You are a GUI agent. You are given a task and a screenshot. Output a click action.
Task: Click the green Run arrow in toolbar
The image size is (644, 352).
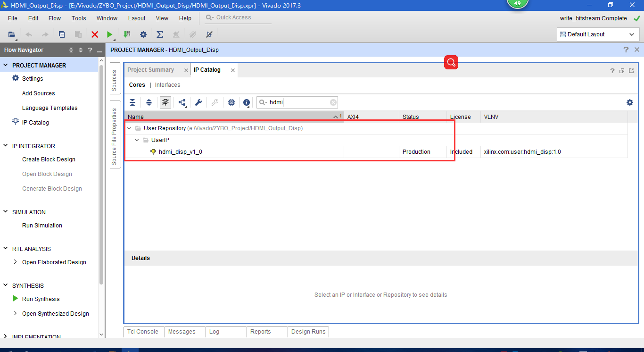[x=110, y=34]
